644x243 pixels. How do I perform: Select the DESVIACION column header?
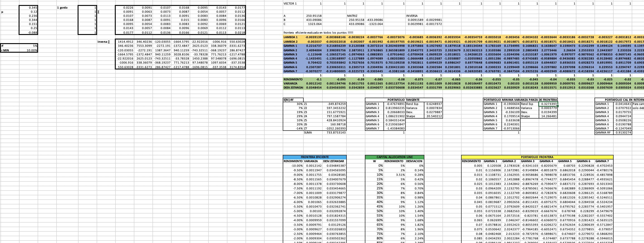coord(415,161)
